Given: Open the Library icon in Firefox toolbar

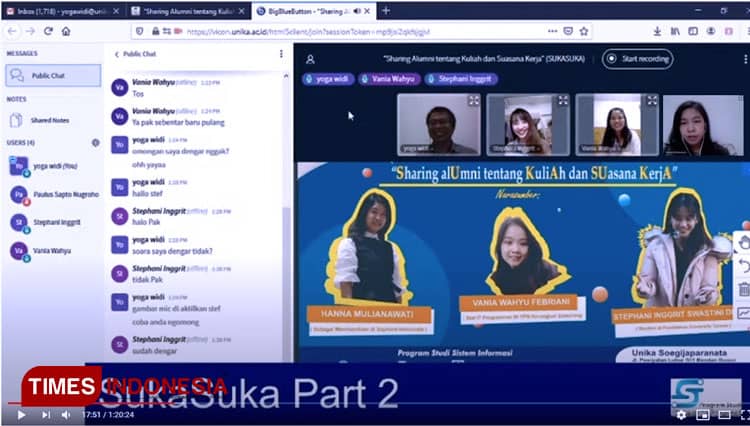Looking at the screenshot, I should pos(675,32).
